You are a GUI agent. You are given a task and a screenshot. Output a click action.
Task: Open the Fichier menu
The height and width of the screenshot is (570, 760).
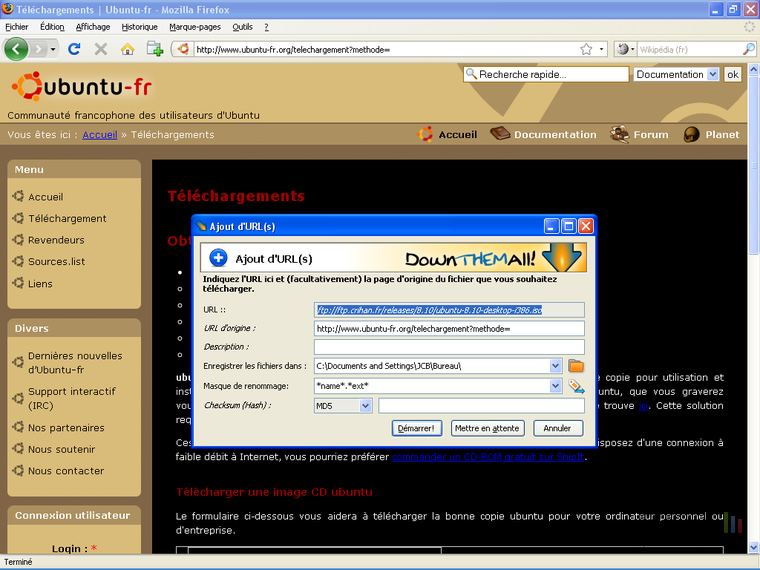16,27
